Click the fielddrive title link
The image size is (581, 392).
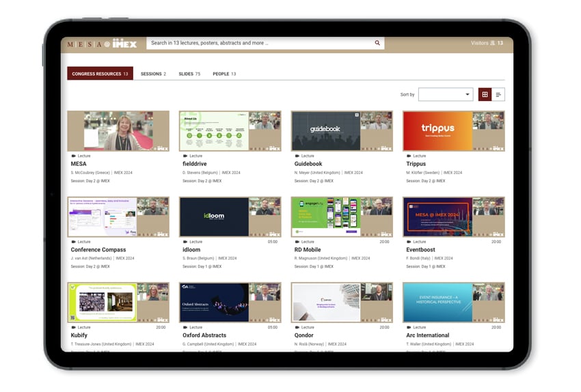click(x=195, y=164)
